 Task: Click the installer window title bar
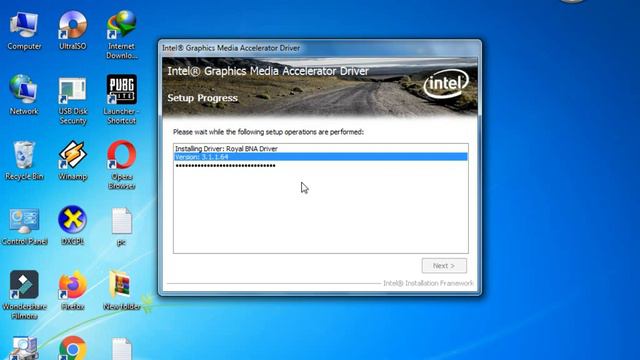click(320, 48)
